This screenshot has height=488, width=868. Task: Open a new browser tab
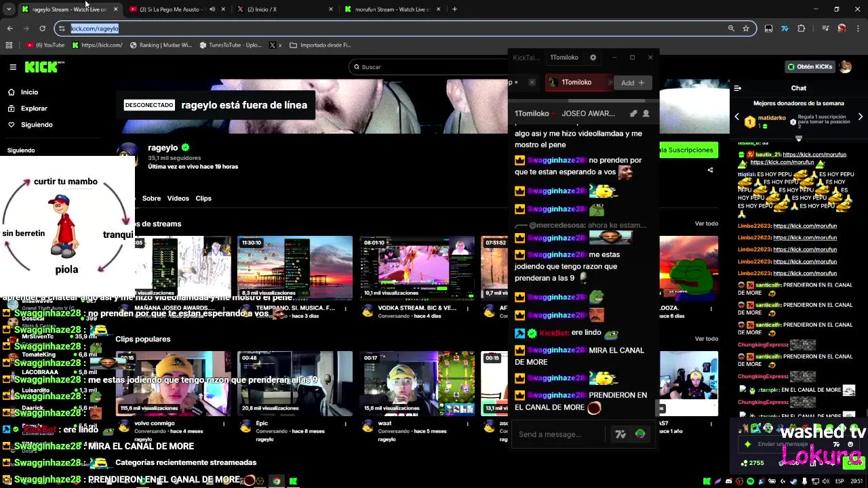pyautogui.click(x=454, y=9)
